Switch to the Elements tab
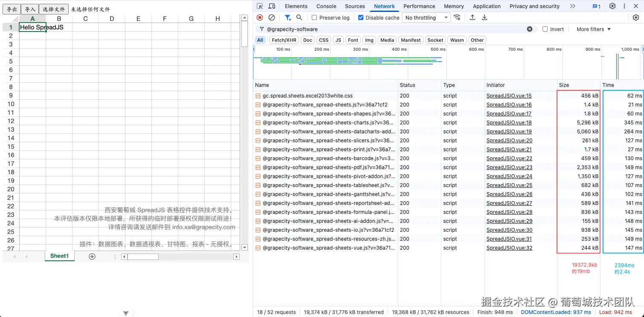The image size is (644, 317). pyautogui.click(x=296, y=6)
